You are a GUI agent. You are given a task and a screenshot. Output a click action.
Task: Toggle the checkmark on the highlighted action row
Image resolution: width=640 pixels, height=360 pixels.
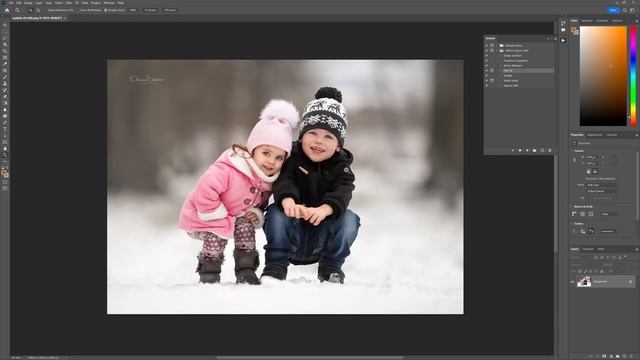pyautogui.click(x=487, y=71)
